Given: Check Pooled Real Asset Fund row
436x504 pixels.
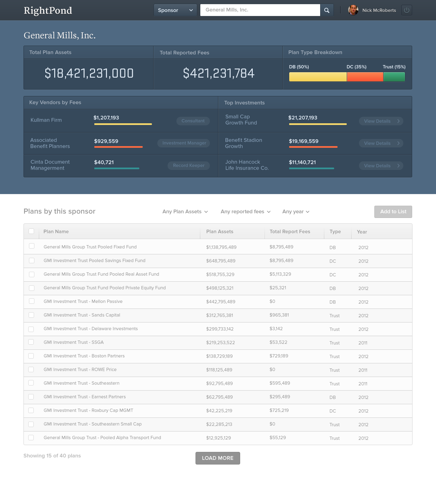Looking at the screenshot, I should point(32,274).
